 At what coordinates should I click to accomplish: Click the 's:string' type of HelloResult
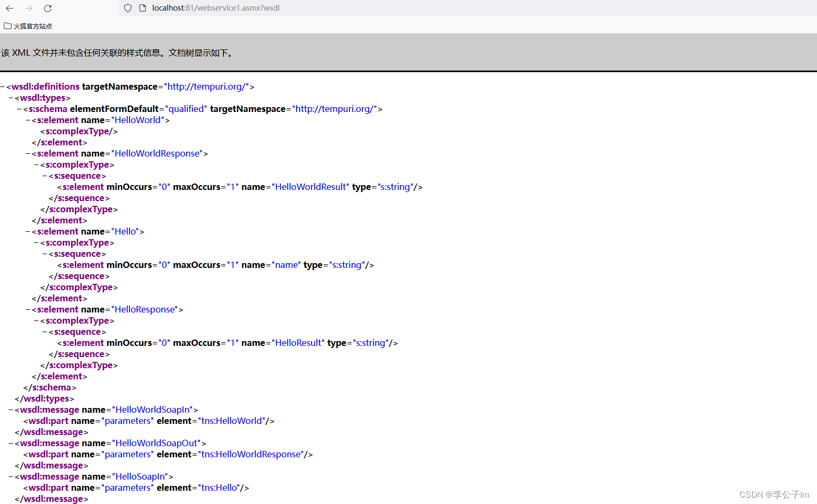(371, 343)
